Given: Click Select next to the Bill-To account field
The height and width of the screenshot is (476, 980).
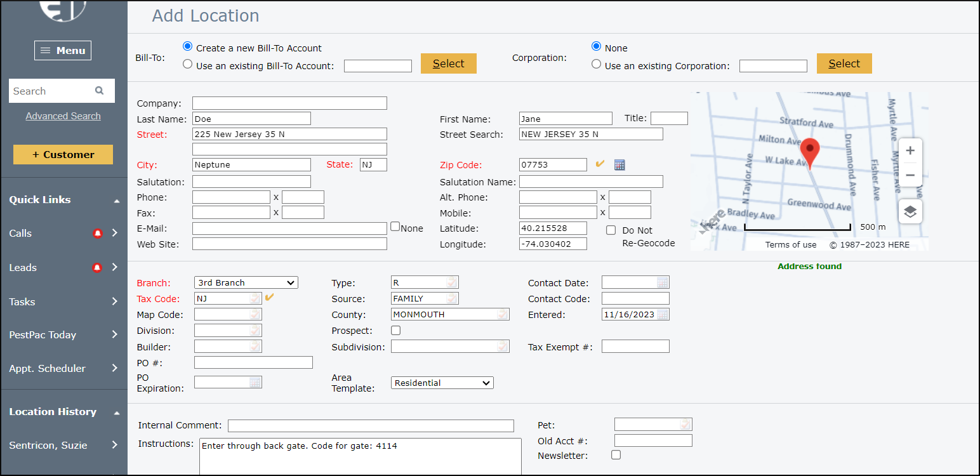Looking at the screenshot, I should (449, 63).
